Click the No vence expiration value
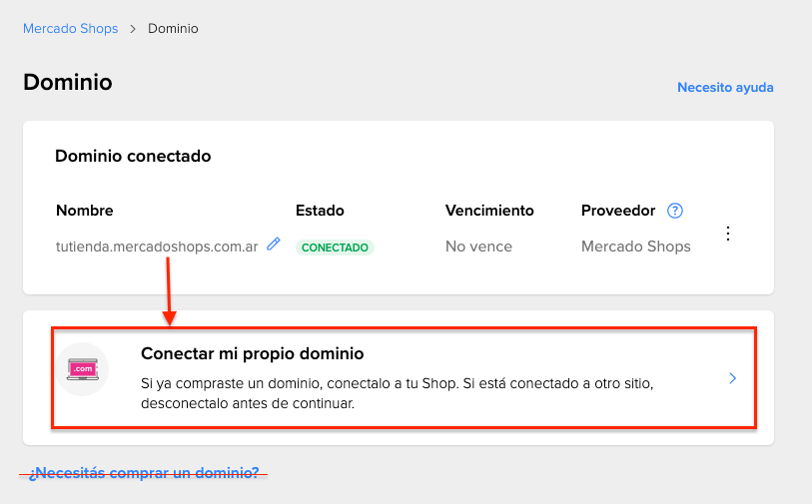 [x=478, y=247]
